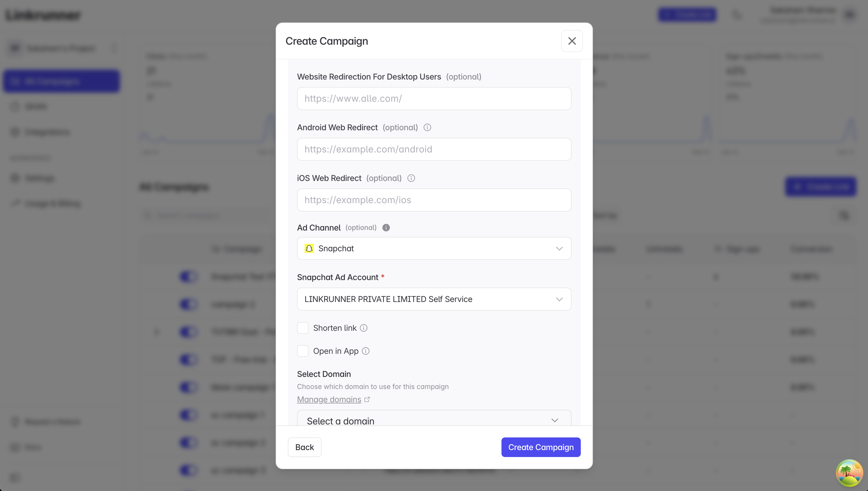The width and height of the screenshot is (868, 491).
Task: Open the Manage domains link
Action: (329, 399)
